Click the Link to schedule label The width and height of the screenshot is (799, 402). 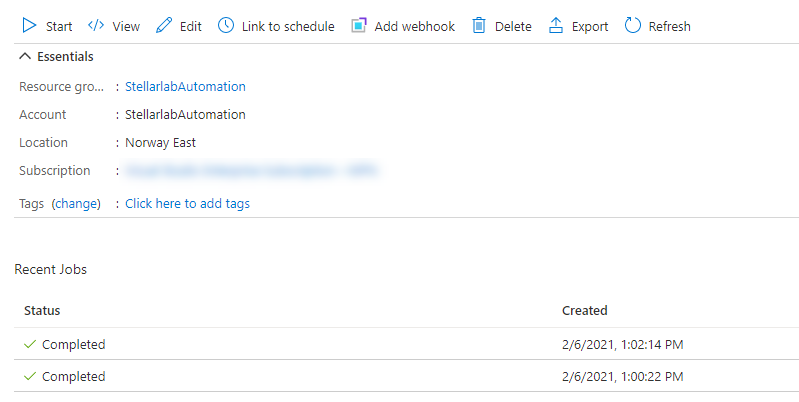(288, 26)
